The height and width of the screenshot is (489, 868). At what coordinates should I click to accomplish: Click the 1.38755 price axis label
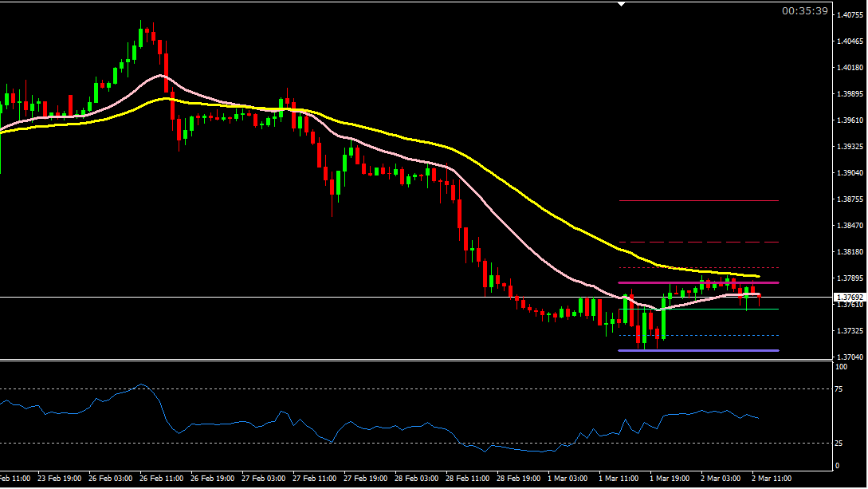(x=850, y=199)
